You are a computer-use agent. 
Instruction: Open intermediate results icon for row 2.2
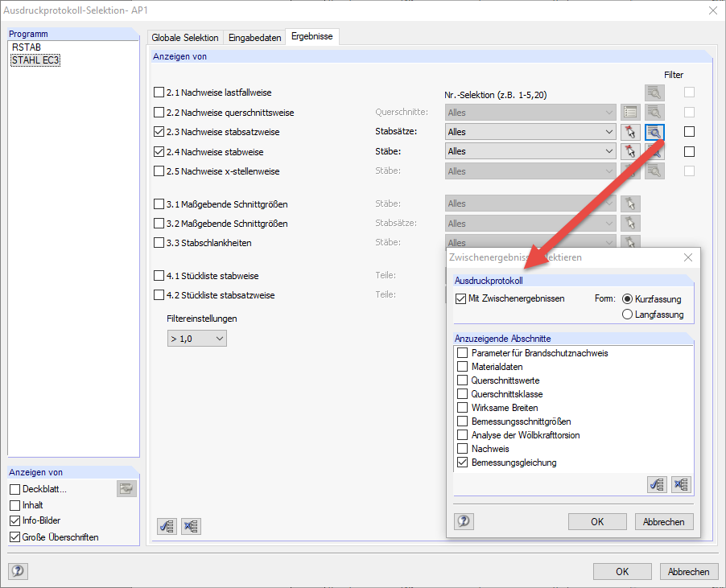point(654,112)
